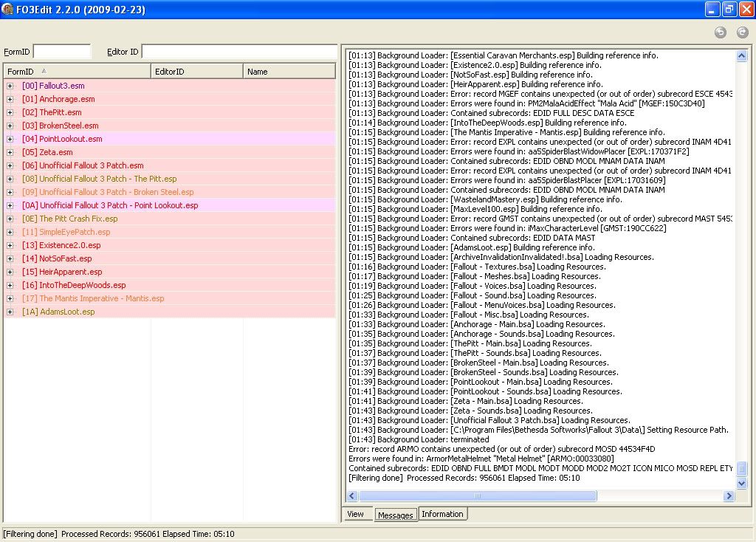Viewport: 756px width, 542px height.
Task: Expand the BrokenSteel.esm node
Action: click(x=10, y=126)
